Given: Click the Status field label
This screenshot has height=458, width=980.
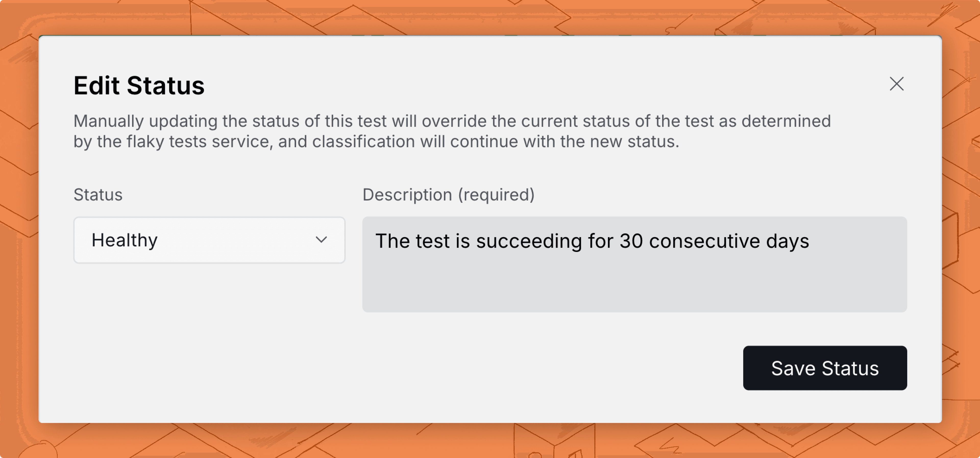Looking at the screenshot, I should pos(98,195).
